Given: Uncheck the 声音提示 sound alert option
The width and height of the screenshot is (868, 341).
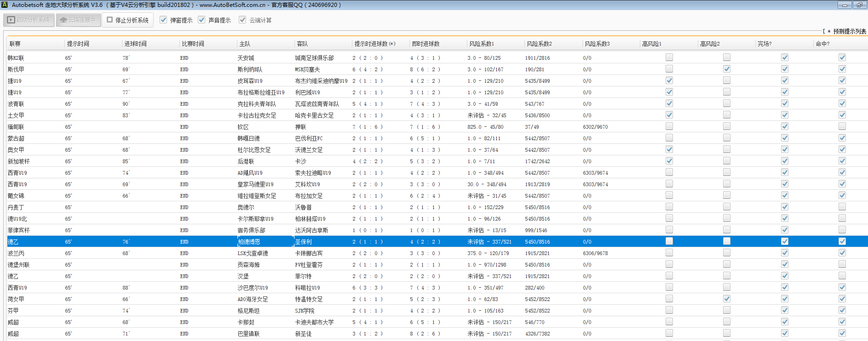Looking at the screenshot, I should (x=201, y=20).
